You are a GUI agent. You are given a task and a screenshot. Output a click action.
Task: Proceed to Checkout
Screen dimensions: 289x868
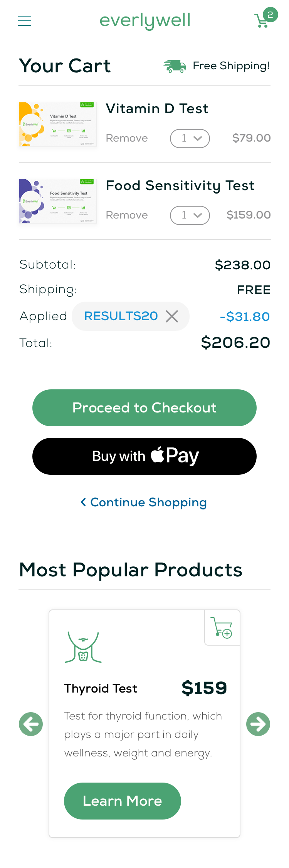144,408
